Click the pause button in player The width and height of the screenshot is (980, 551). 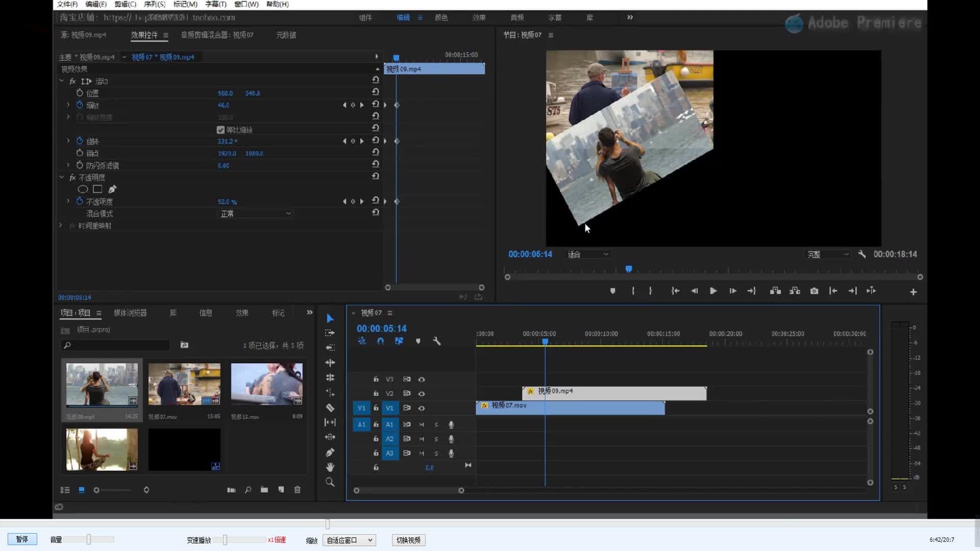22,539
